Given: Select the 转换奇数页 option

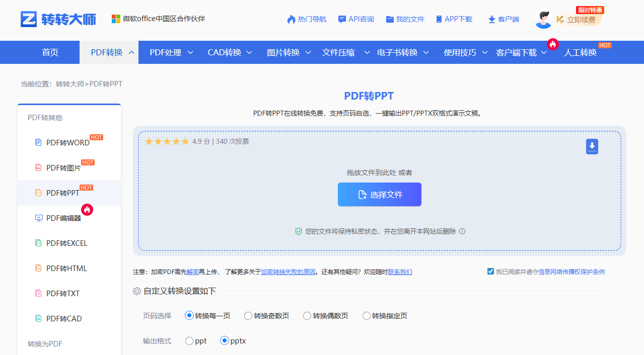Looking at the screenshot, I should 248,315.
